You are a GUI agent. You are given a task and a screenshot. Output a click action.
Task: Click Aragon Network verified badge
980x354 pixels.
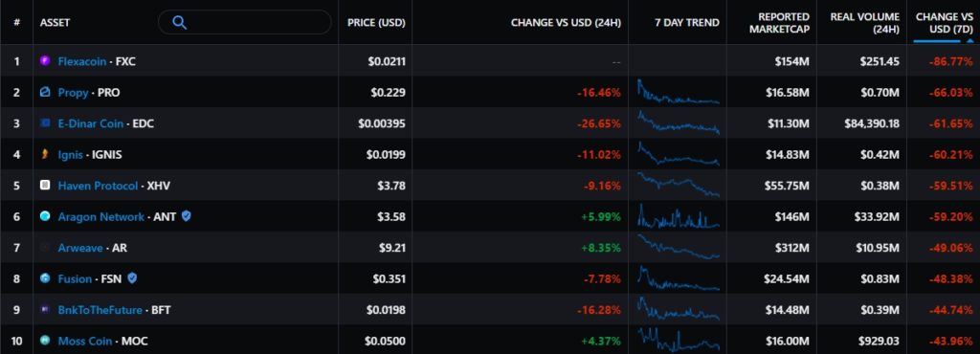[x=187, y=216]
